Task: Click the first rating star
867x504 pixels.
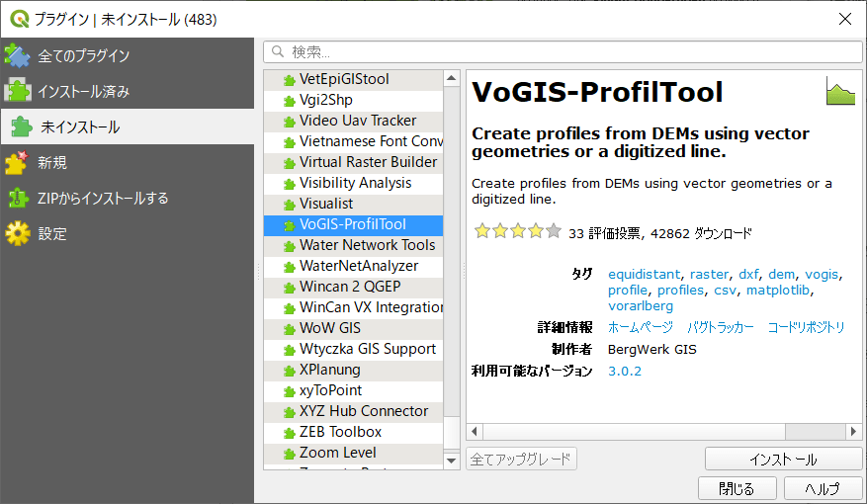Action: pos(482,231)
